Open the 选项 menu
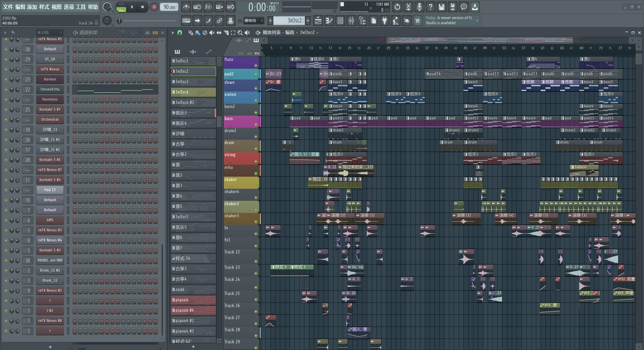The height and width of the screenshot is (350, 644). coord(69,7)
